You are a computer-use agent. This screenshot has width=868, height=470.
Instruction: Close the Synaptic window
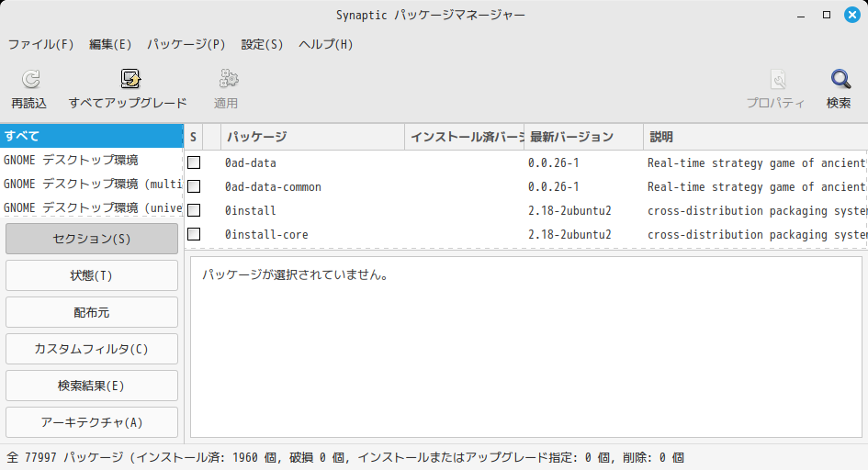pyautogui.click(x=851, y=15)
